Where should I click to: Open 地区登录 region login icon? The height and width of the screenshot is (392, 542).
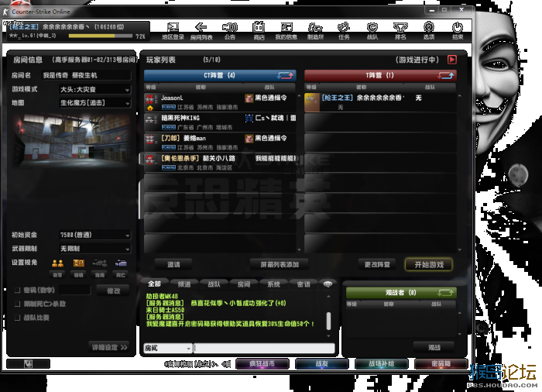173,31
